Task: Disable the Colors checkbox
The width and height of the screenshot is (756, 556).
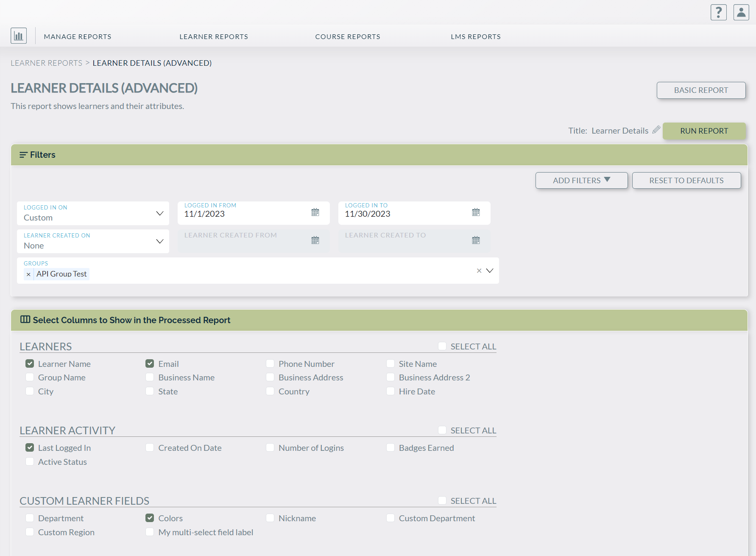Action: [149, 517]
